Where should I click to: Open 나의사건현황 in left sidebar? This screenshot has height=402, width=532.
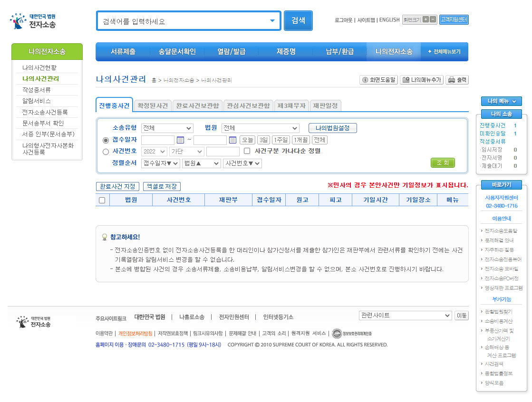tap(39, 67)
